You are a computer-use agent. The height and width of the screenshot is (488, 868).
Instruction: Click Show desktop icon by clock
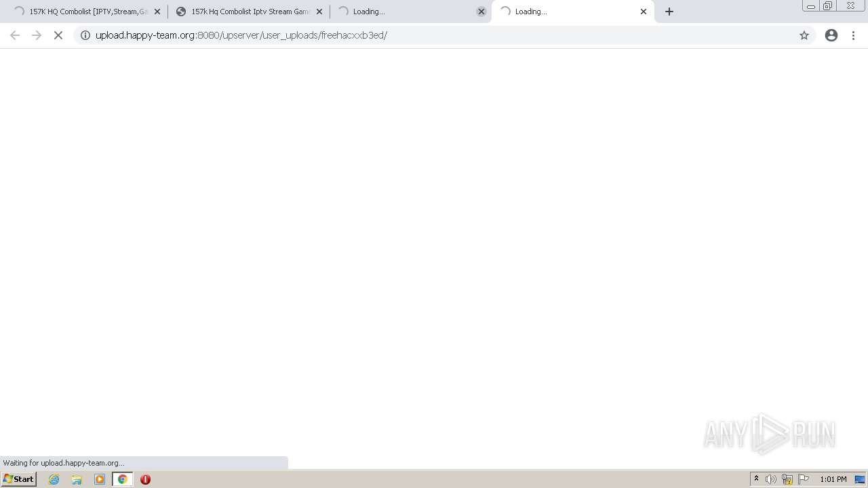[860, 479]
